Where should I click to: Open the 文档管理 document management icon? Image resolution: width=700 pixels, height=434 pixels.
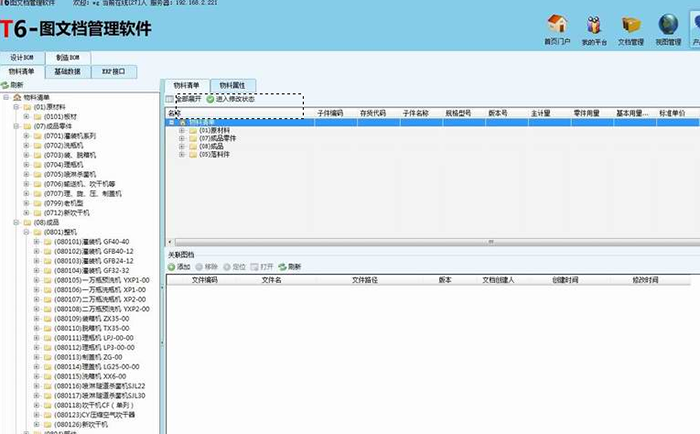pyautogui.click(x=631, y=25)
